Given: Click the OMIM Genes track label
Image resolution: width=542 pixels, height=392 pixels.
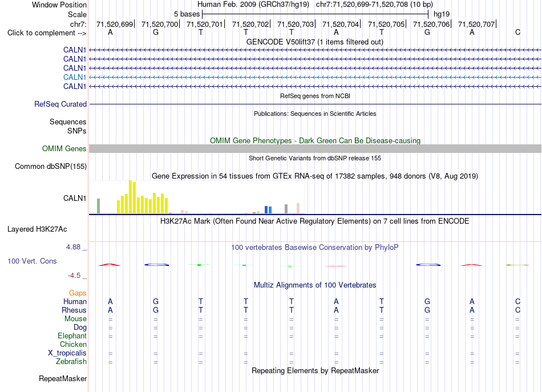Looking at the screenshot, I should coord(64,149).
